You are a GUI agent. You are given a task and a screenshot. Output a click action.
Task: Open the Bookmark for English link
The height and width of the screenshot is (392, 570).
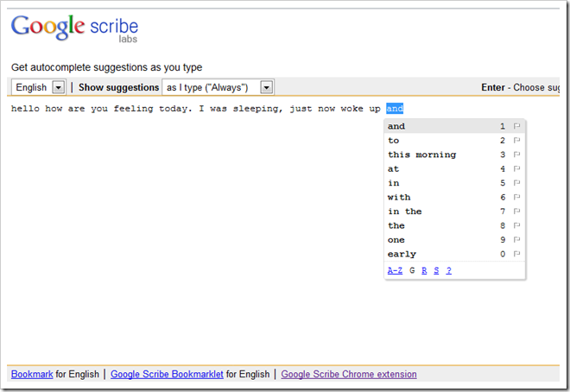(32, 374)
